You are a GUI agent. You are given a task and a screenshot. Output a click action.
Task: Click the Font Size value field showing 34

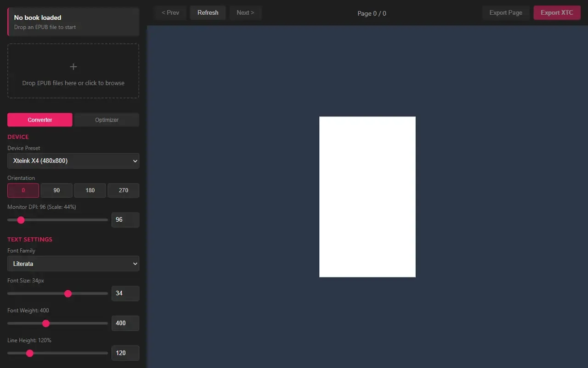pos(125,293)
